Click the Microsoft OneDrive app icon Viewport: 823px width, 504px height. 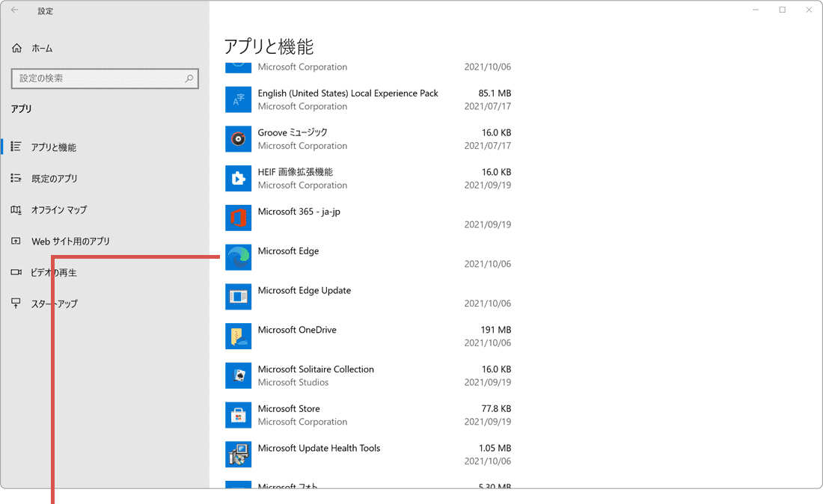click(238, 336)
